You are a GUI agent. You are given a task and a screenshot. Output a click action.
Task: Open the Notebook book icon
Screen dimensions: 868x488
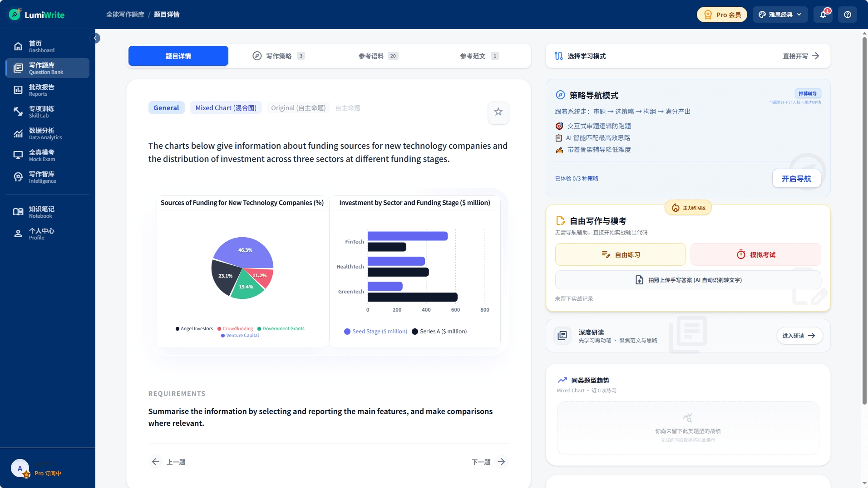click(18, 212)
